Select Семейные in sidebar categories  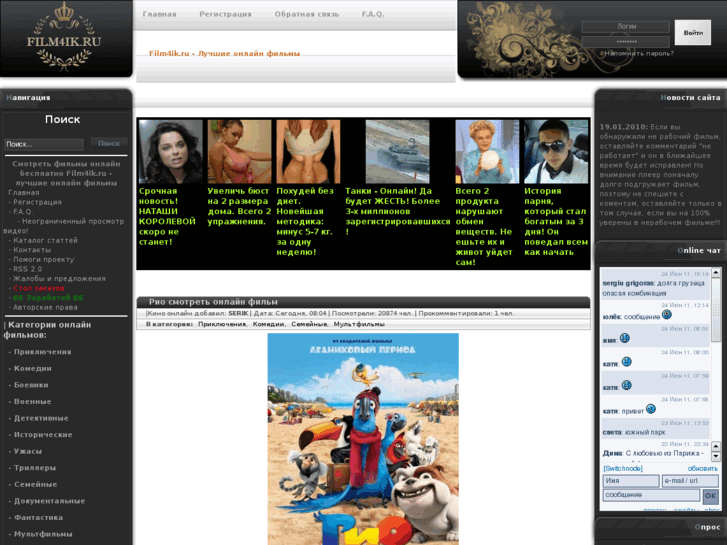coord(35,484)
